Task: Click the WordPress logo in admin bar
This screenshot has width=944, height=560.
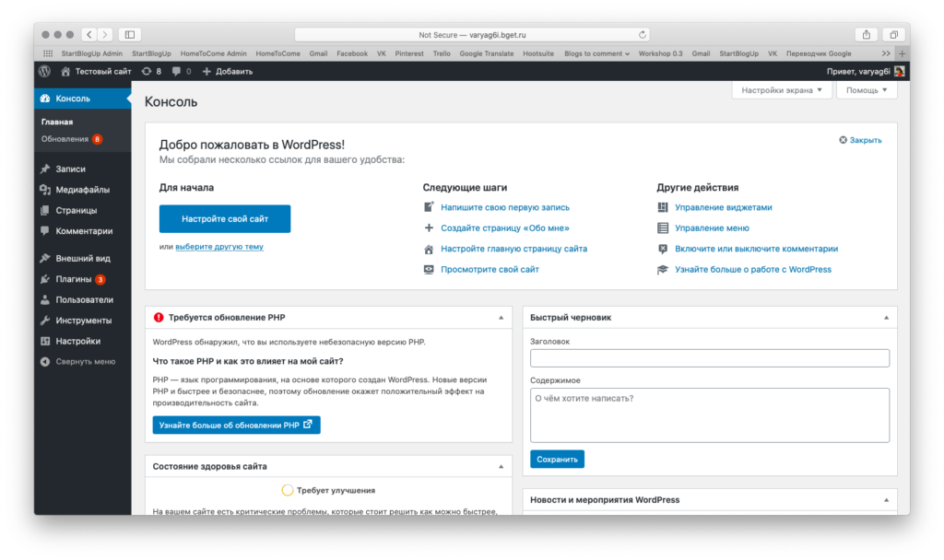Action: tap(45, 71)
